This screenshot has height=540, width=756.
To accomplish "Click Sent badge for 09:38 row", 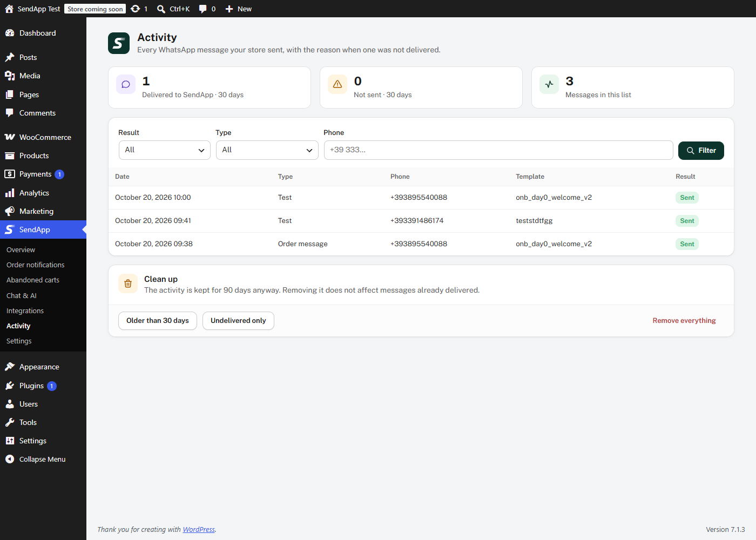I will [x=687, y=244].
